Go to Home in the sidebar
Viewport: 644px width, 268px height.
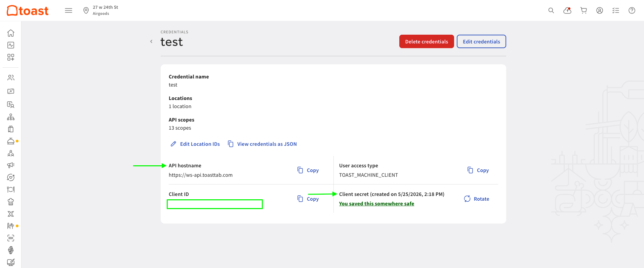point(11,33)
